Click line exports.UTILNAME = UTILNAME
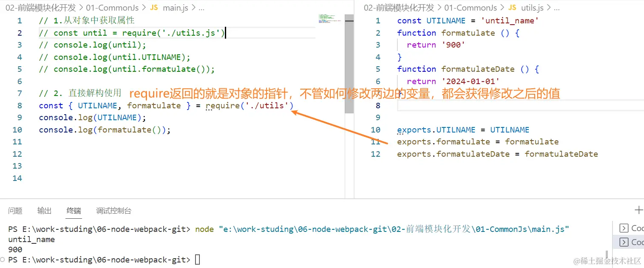Viewport: 644px width, 268px height. pyautogui.click(x=463, y=130)
